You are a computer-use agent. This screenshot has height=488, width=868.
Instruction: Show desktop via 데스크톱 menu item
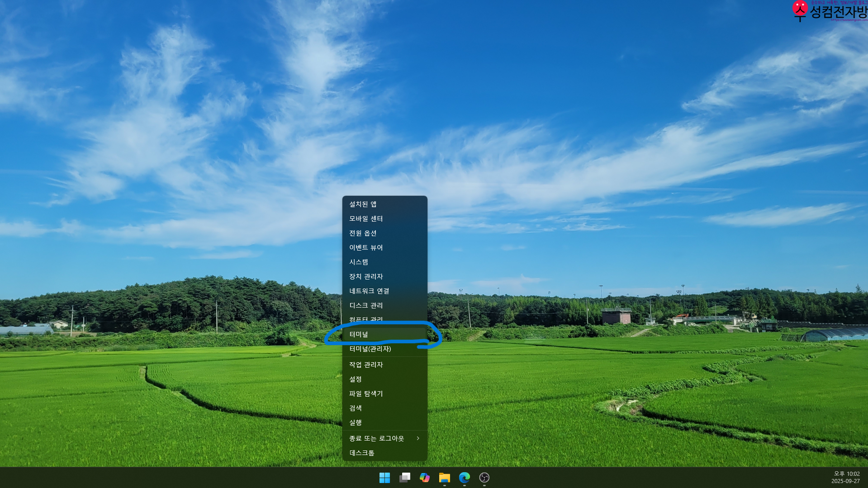click(x=384, y=453)
